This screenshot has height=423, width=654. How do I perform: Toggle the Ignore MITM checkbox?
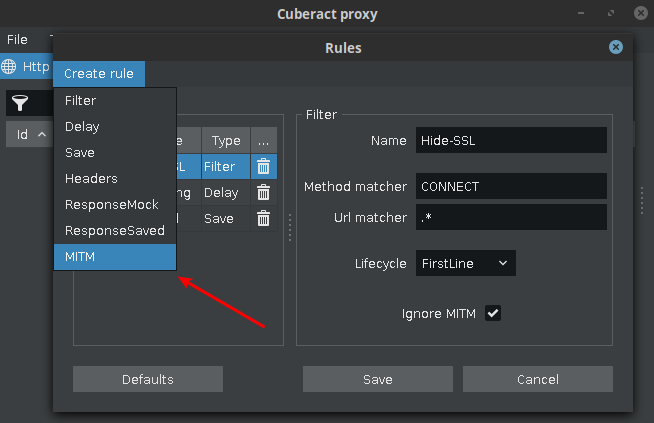pos(493,313)
